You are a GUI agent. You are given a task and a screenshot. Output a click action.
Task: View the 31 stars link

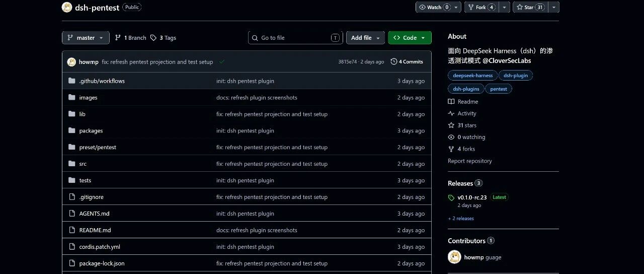tap(462, 125)
